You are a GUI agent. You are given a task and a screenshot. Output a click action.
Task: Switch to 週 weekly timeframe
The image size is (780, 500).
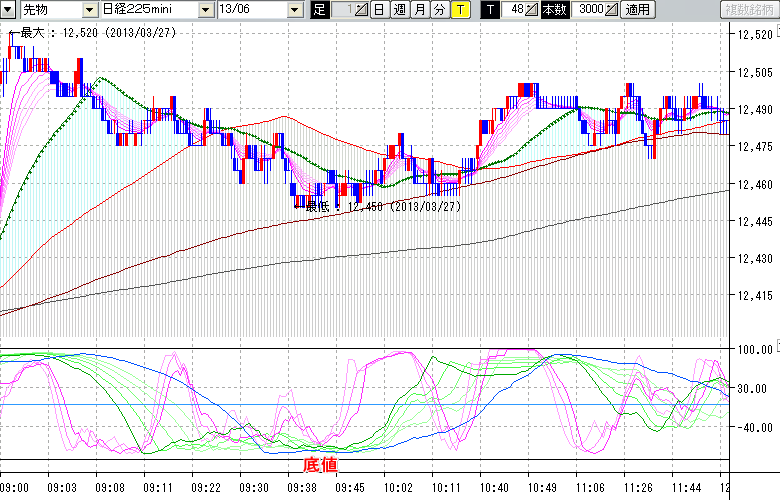click(x=399, y=10)
